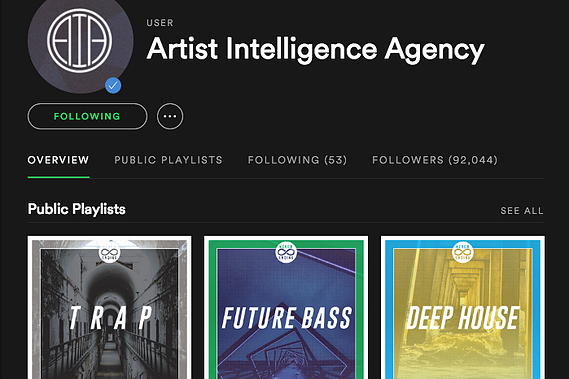The width and height of the screenshot is (569, 379).
Task: Click the AIA profile avatar logo
Action: (x=80, y=41)
